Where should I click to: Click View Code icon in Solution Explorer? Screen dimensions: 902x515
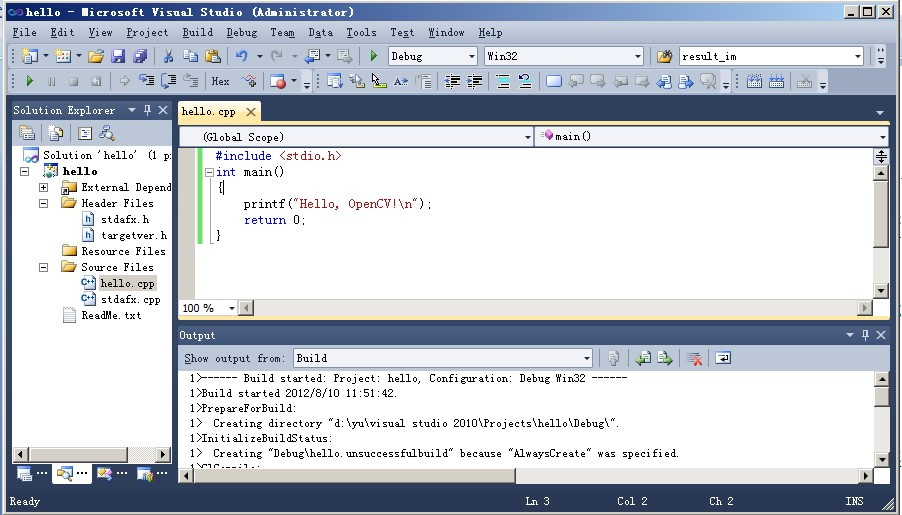(85, 133)
